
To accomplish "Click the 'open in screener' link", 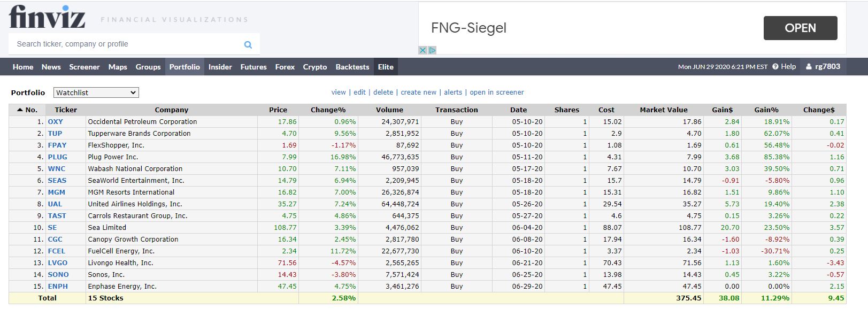I will click(497, 92).
